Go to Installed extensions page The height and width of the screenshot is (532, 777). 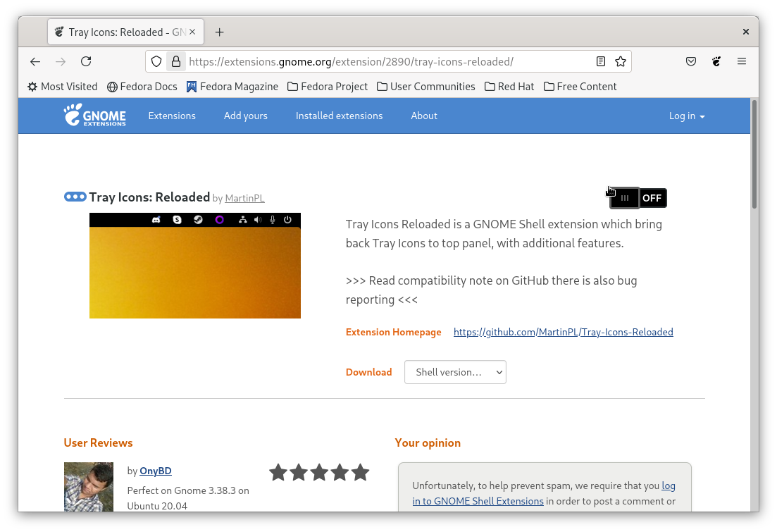point(339,116)
